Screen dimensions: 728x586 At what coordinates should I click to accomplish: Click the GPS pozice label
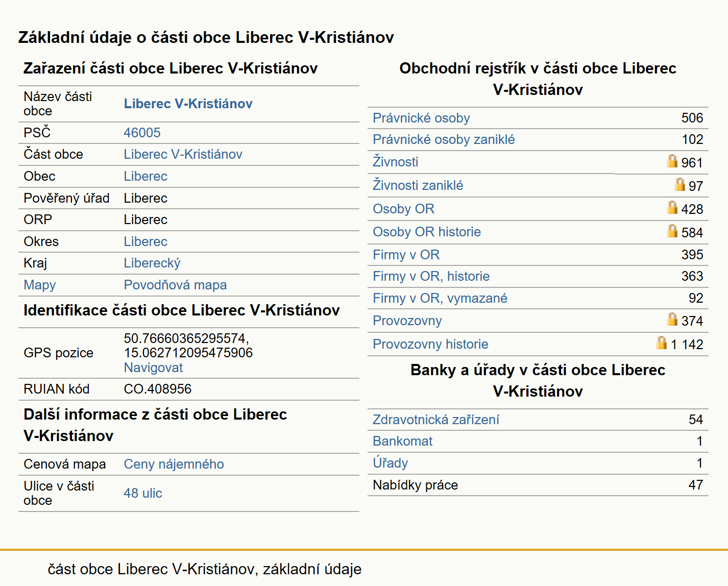coord(58,353)
